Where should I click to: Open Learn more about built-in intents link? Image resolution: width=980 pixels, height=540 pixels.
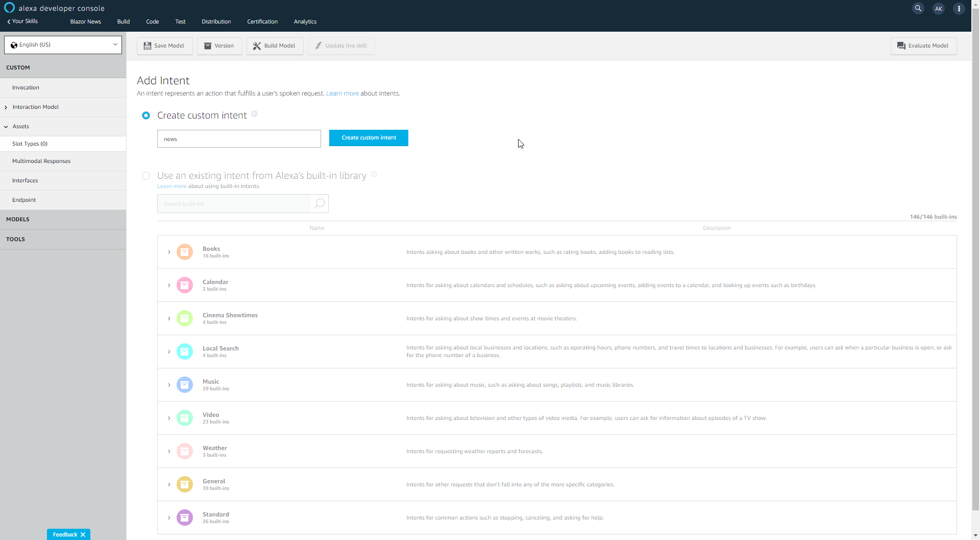[172, 186]
